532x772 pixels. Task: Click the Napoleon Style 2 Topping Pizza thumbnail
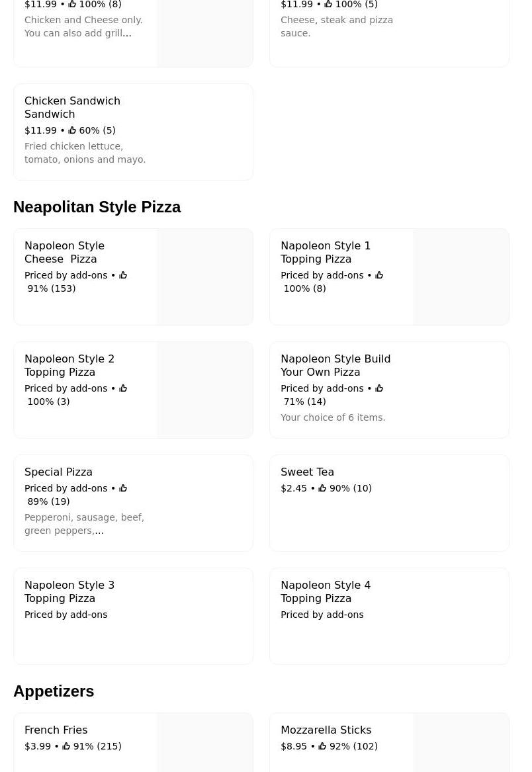(205, 390)
